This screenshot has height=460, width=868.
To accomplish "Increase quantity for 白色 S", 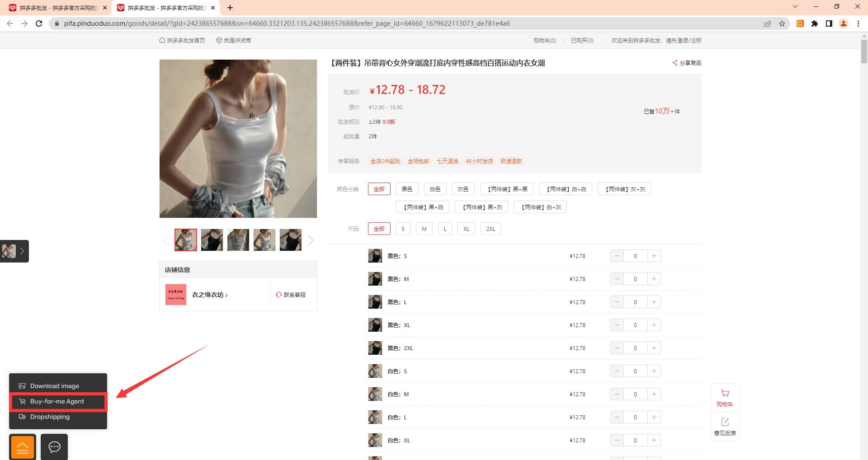I will (x=654, y=371).
